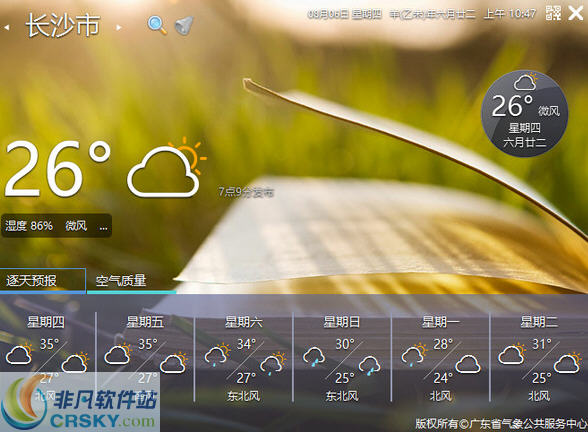This screenshot has height=432, width=588.
Task: Click 星期一 nighttime cloud icon
Action: click(x=468, y=364)
